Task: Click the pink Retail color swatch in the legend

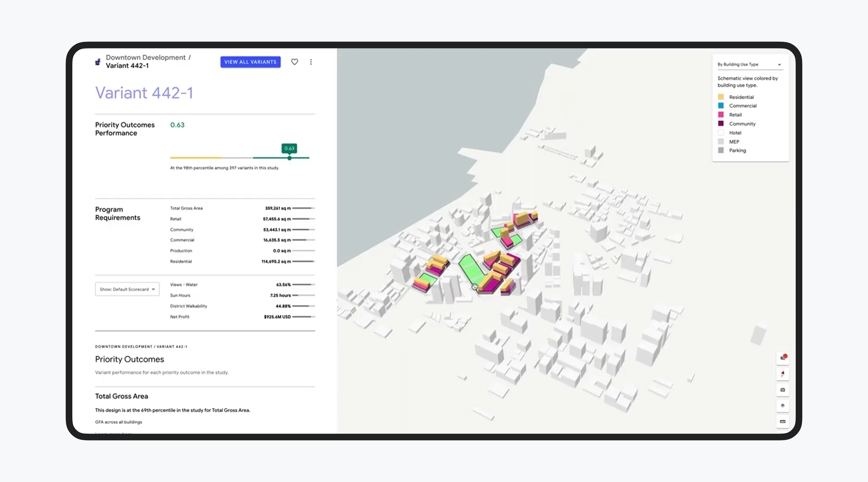Action: click(x=721, y=114)
